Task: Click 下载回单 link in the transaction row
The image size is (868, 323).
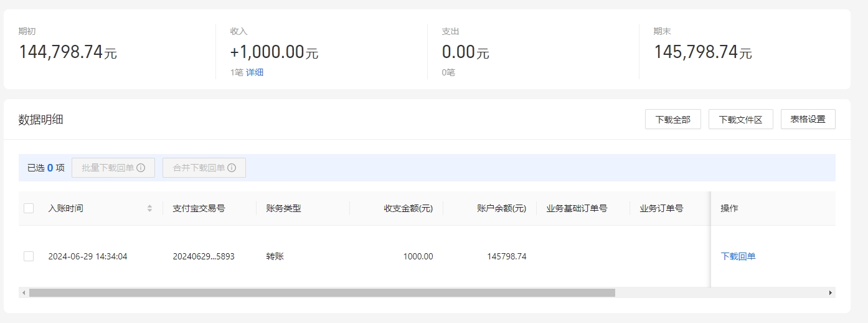Action: coord(738,256)
